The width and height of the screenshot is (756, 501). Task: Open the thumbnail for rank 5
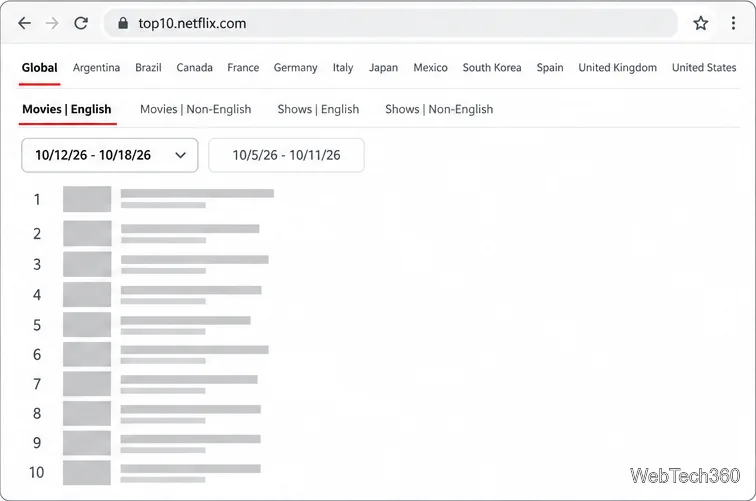[87, 325]
